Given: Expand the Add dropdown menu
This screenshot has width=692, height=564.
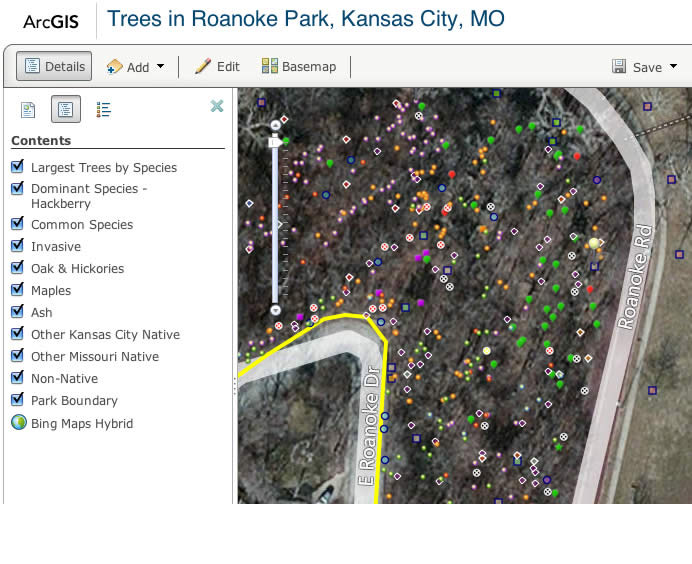Looking at the screenshot, I should (x=135, y=67).
